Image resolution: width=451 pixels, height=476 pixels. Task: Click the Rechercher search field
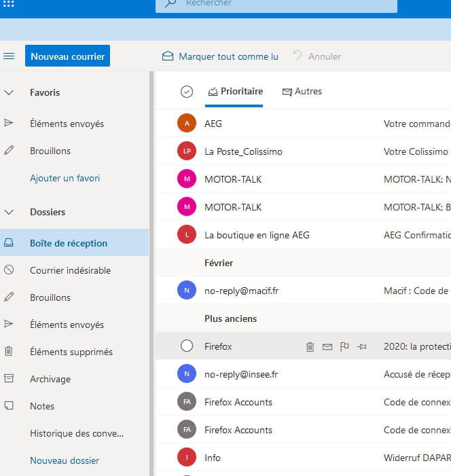285,4
